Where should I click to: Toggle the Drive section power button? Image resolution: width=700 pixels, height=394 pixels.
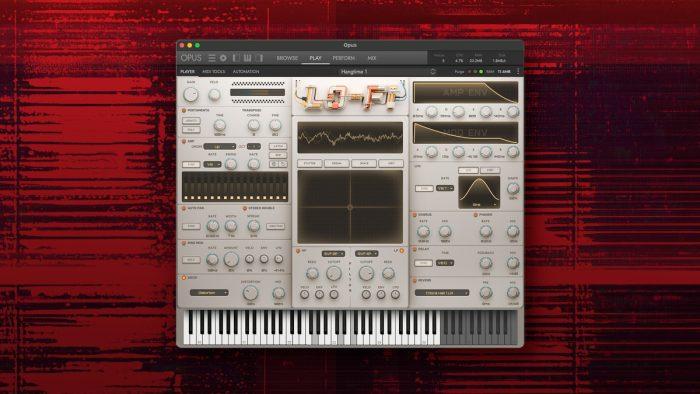point(183,278)
